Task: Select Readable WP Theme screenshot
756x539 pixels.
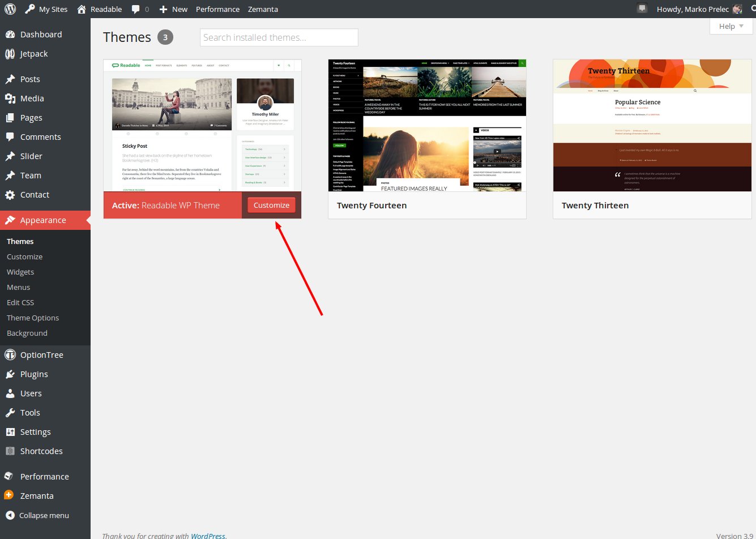Action: [202, 126]
